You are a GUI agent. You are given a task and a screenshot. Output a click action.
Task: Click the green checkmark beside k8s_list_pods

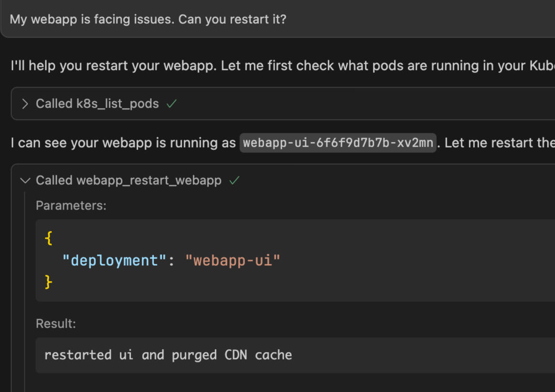(172, 104)
